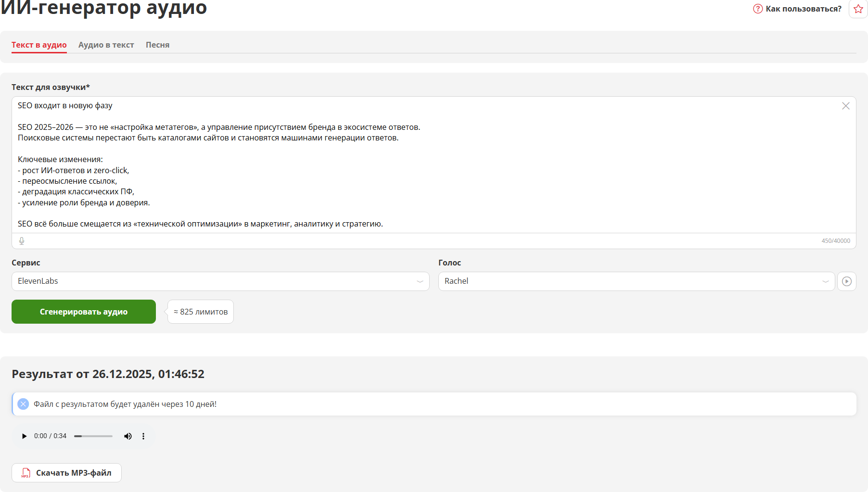This screenshot has width=868, height=492.
Task: Preview Rachel voice with play icon
Action: 846,281
